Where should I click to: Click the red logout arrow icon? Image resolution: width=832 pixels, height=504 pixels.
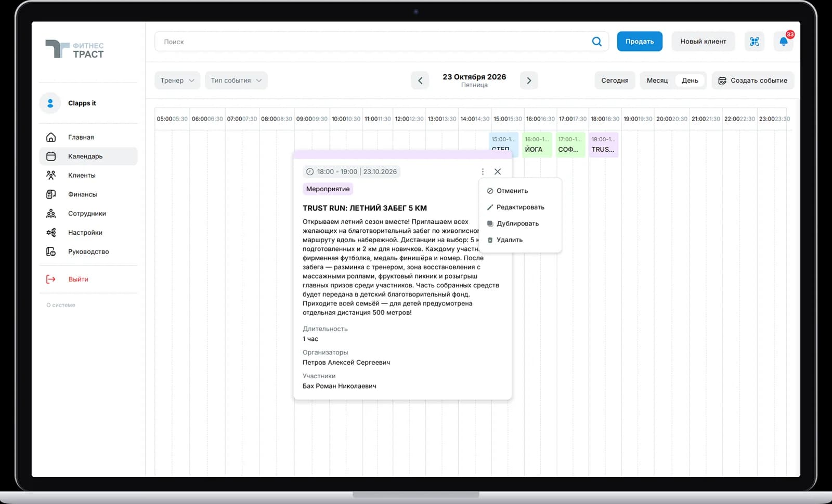tap(51, 280)
